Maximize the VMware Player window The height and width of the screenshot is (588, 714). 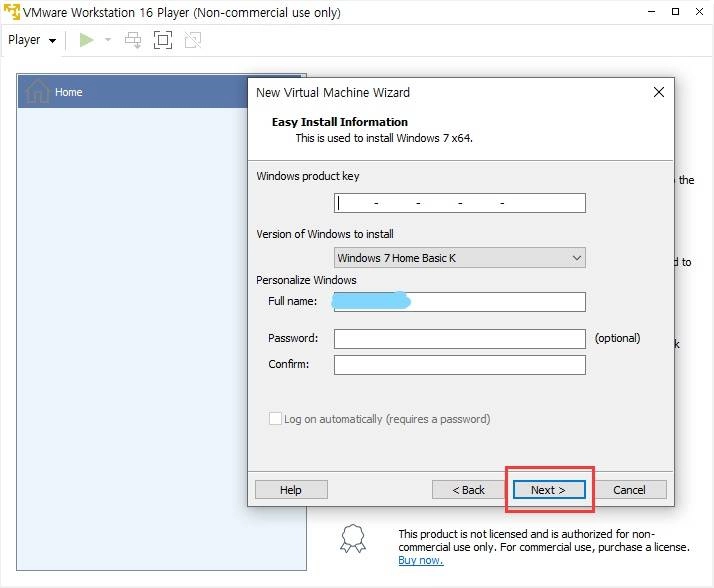[676, 12]
